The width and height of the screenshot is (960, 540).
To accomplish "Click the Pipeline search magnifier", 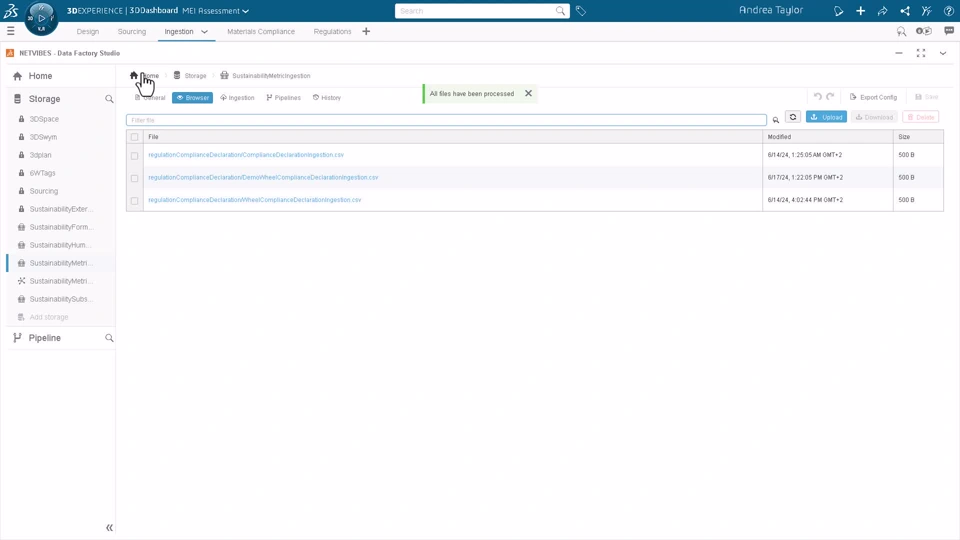I will pos(109,338).
